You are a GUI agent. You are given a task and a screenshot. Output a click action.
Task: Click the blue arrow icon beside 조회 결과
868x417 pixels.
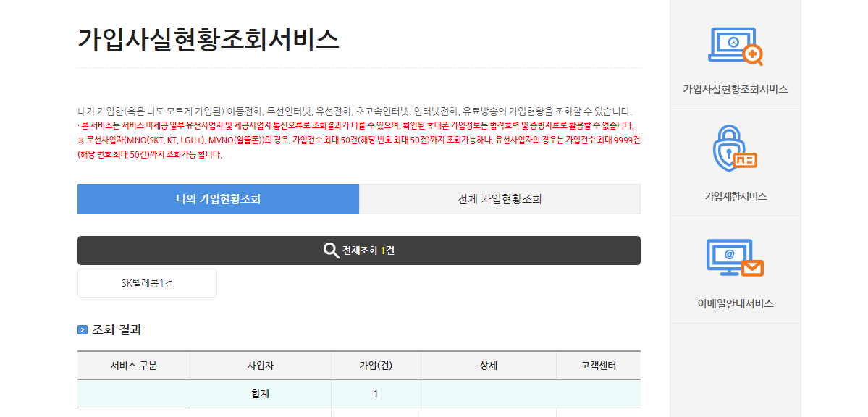click(82, 332)
